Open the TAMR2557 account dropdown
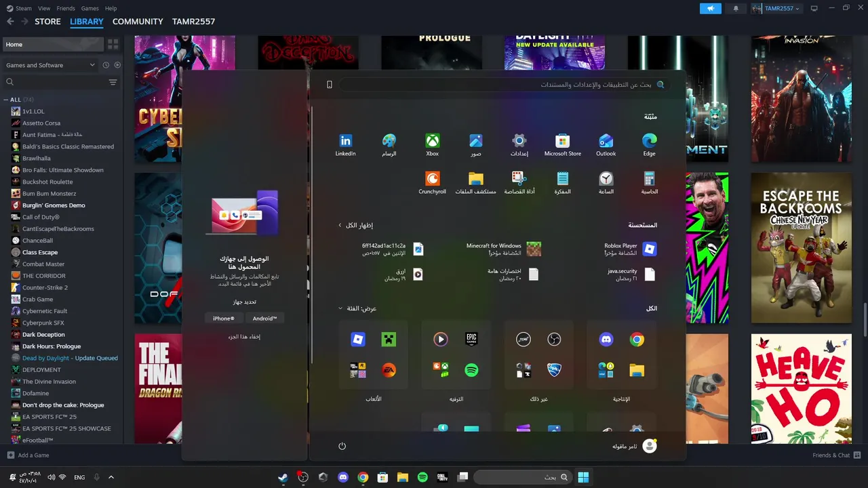The image size is (868, 488). pyautogui.click(x=777, y=8)
